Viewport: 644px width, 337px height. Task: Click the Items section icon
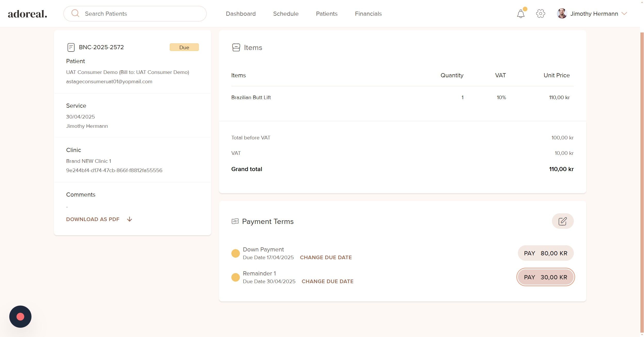(236, 47)
